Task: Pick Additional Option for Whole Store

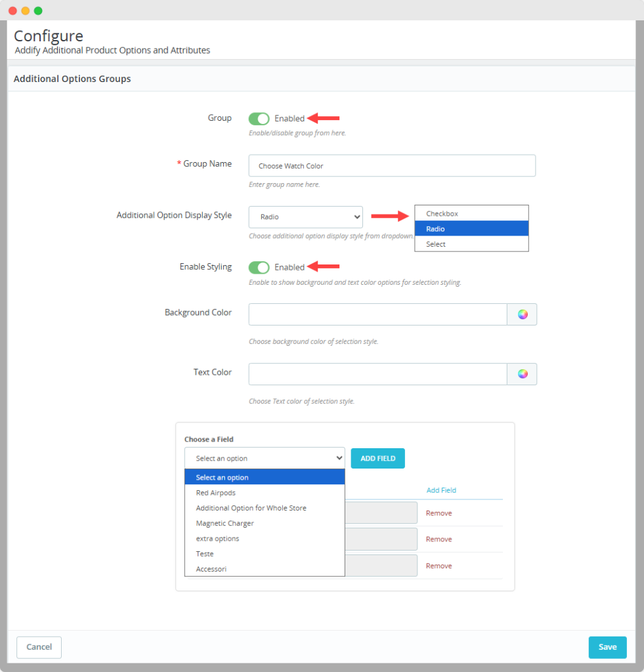Action: tap(251, 508)
